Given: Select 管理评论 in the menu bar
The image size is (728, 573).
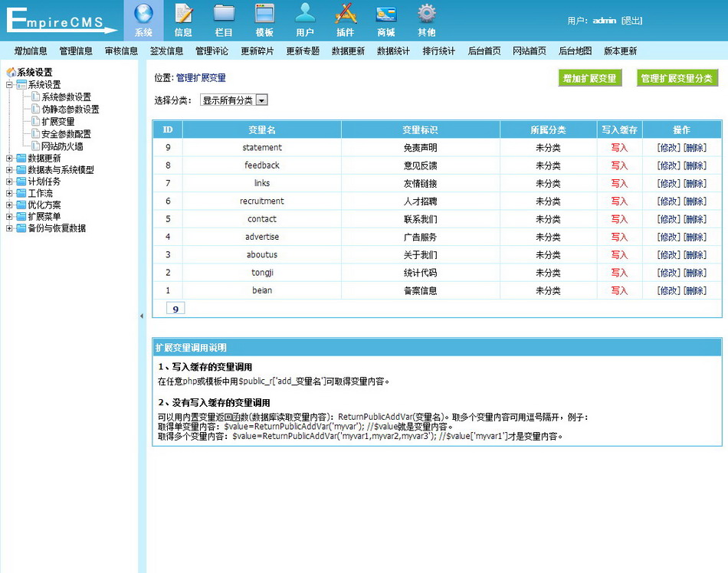Looking at the screenshot, I should pos(212,51).
